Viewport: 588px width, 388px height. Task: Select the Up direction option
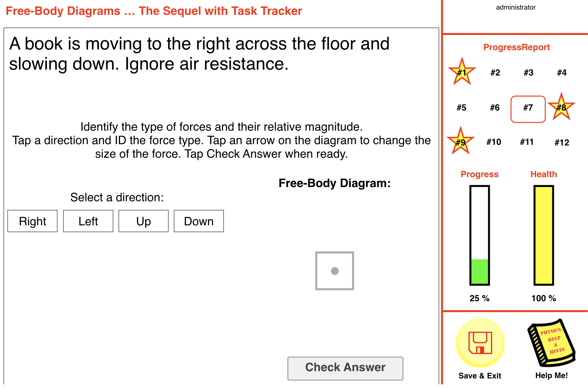click(143, 221)
